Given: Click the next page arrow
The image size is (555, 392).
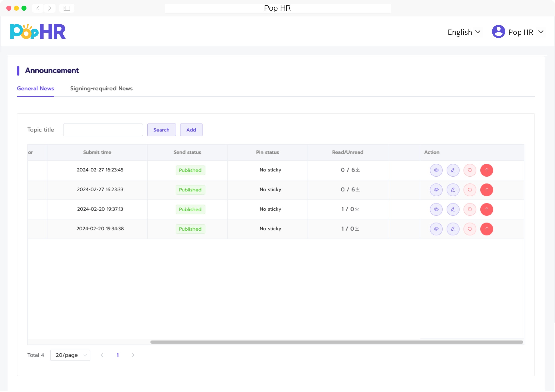Looking at the screenshot, I should click(x=133, y=355).
